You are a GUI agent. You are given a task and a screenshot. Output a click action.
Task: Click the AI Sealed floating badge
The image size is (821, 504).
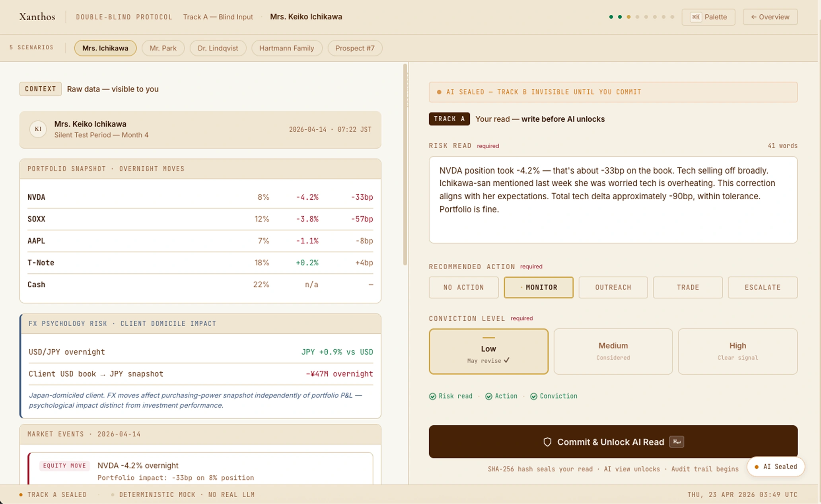pos(776,467)
